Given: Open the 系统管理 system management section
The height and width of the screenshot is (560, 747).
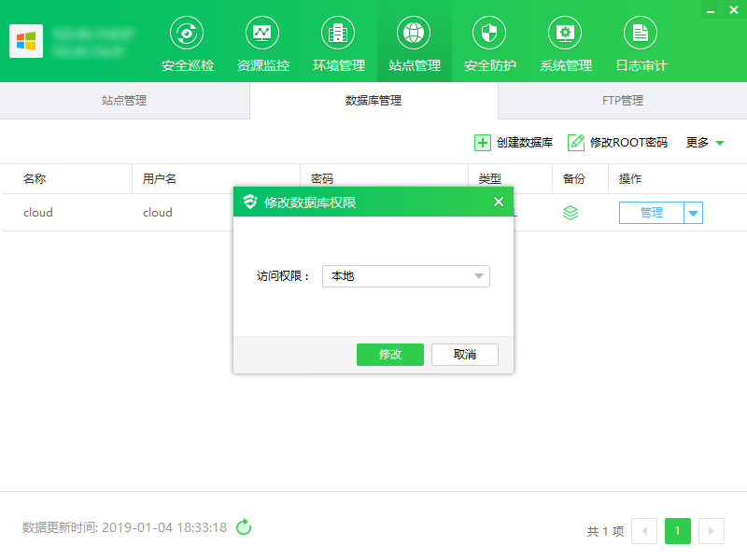Looking at the screenshot, I should pyautogui.click(x=566, y=44).
